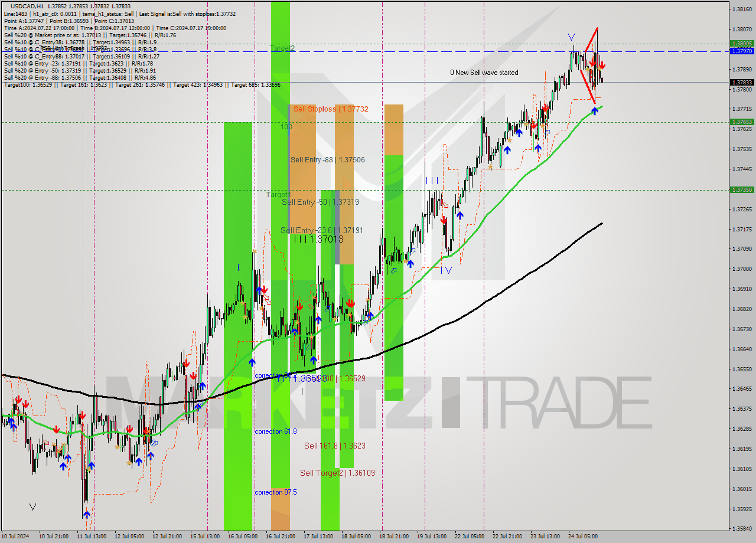The image size is (756, 543).
Task: Click the green 1.37653 price level tag
Action: [x=742, y=122]
